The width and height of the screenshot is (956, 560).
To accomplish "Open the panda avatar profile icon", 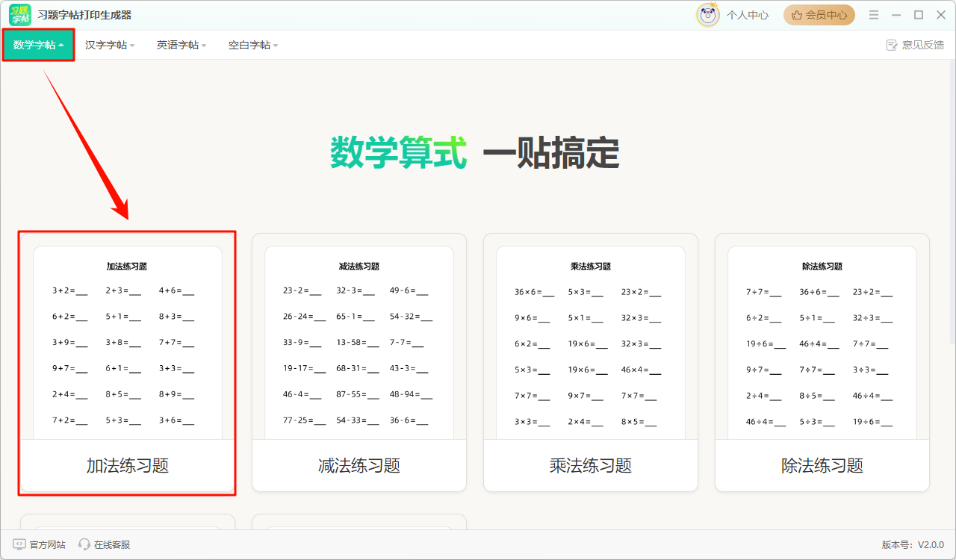I will [x=708, y=15].
